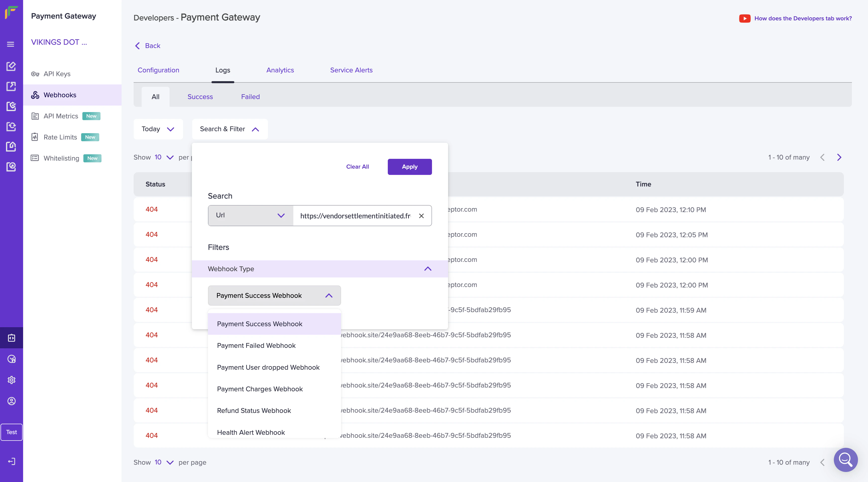Click the Clear All link
This screenshot has height=482, width=868.
357,167
